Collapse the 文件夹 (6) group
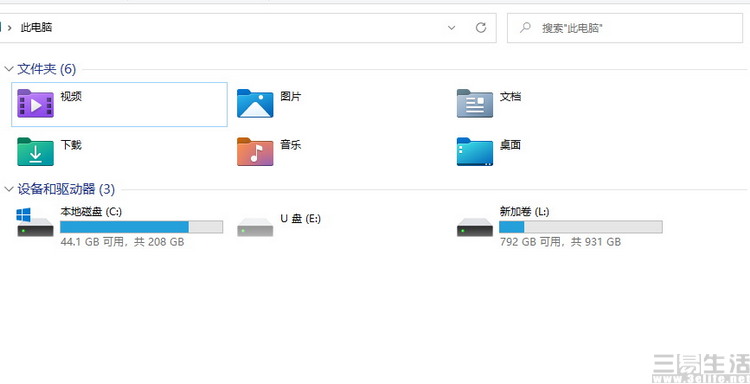This screenshot has width=750, height=384. click(9, 69)
